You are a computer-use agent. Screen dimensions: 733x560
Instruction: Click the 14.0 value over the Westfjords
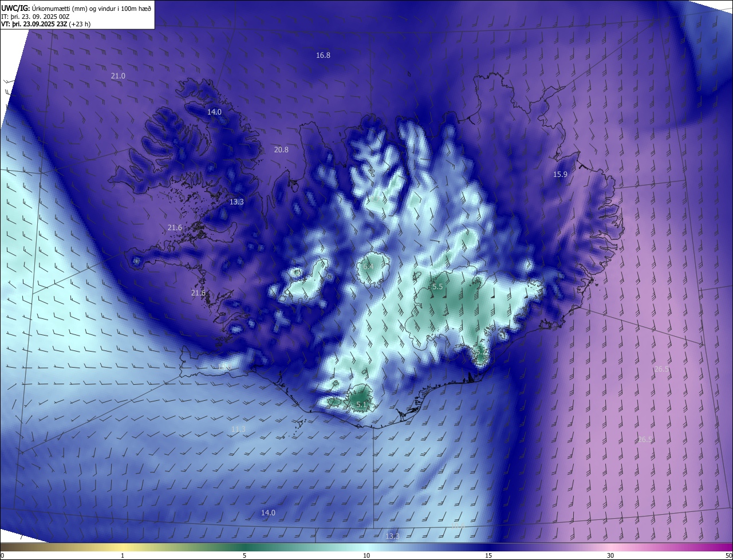click(x=214, y=112)
